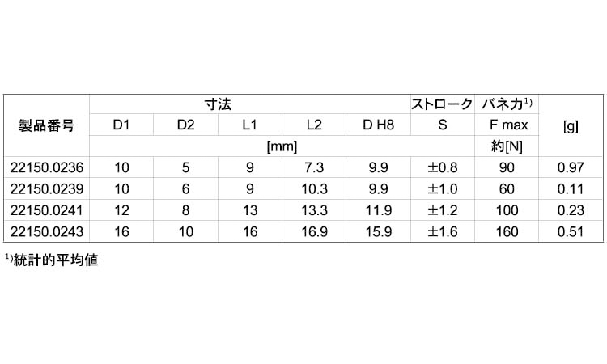Click the ストローク header cell
The image size is (607, 364).
[x=442, y=104]
